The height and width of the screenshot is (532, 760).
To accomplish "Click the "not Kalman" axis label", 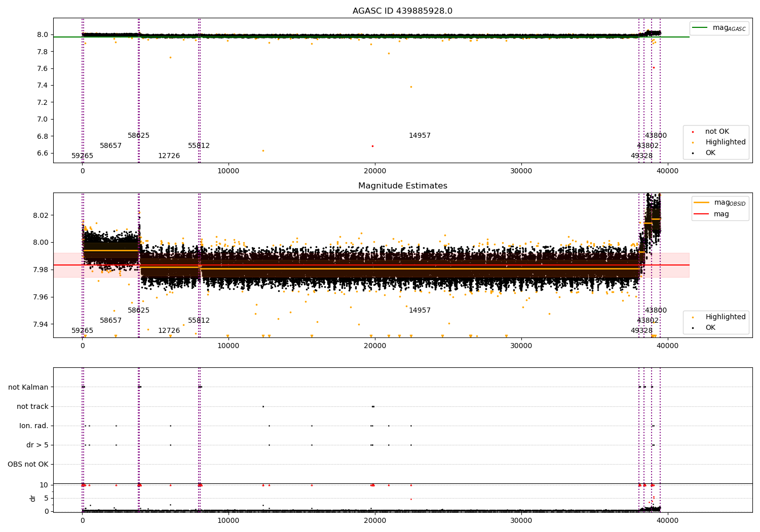I will (28, 387).
